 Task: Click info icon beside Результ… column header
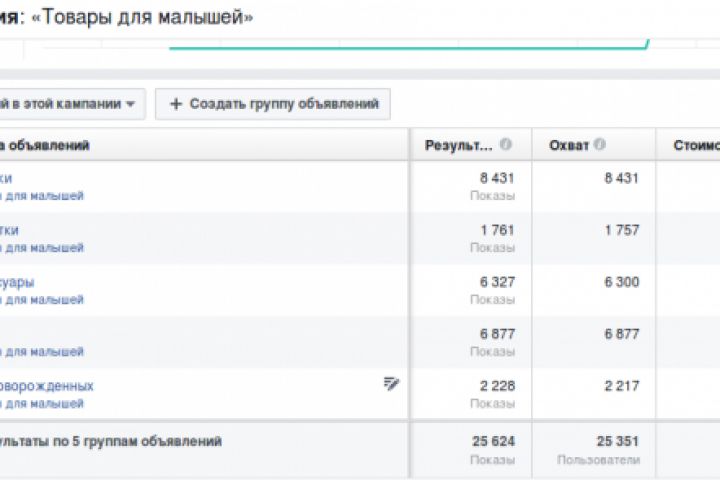pos(506,145)
